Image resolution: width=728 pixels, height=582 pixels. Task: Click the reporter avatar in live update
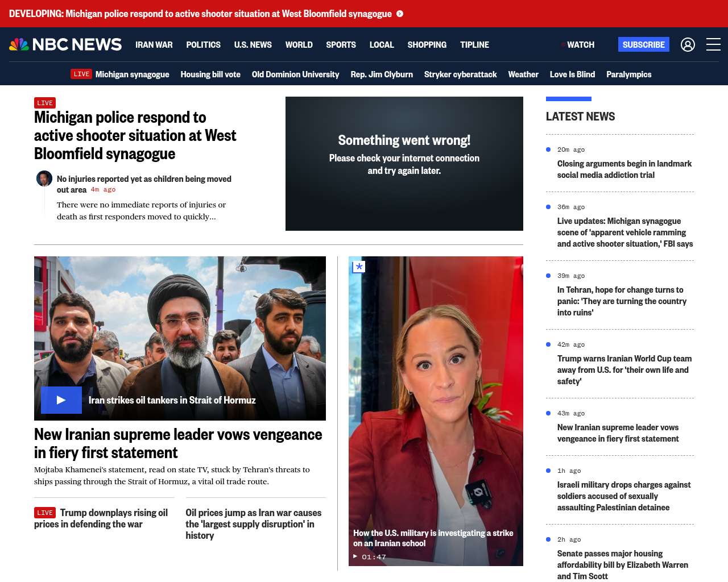pos(44,178)
